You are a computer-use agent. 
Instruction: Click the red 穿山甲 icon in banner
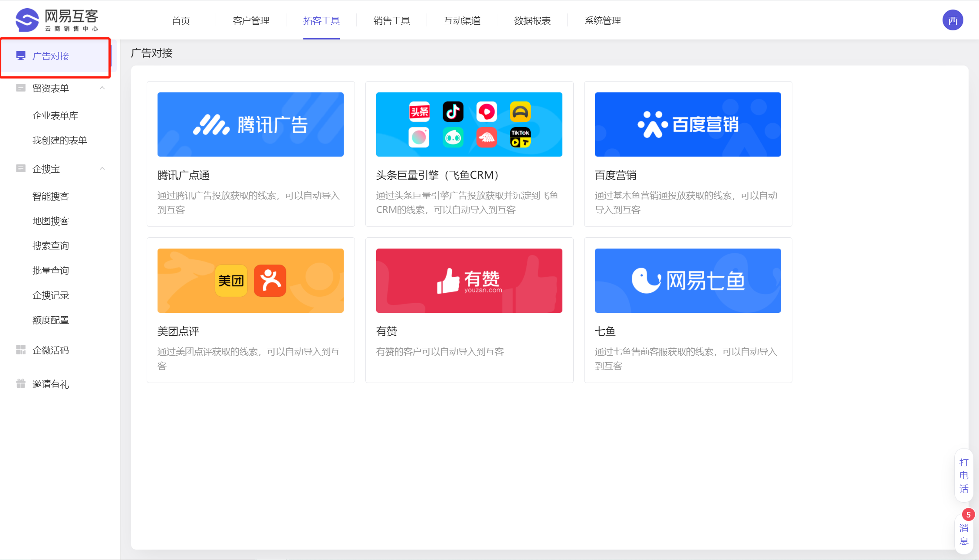[x=487, y=138]
